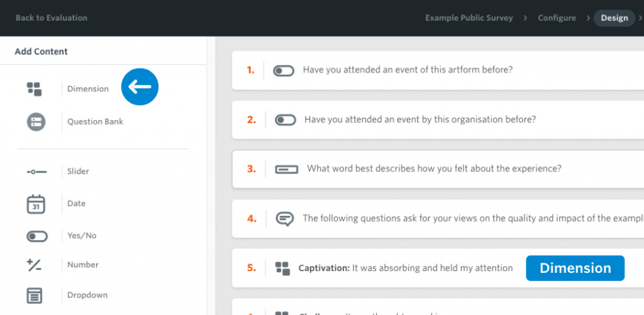The height and width of the screenshot is (315, 644).
Task: Click the Dropdown list icon
Action: tap(35, 296)
